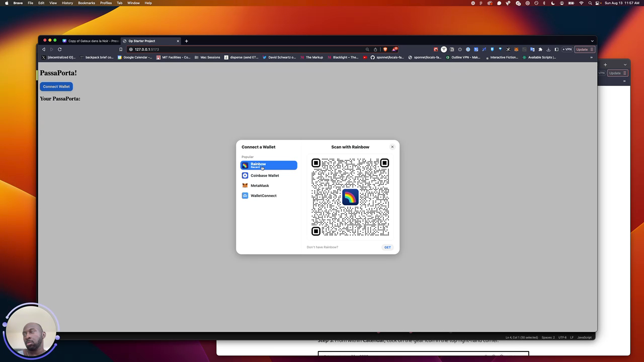The width and height of the screenshot is (644, 362).
Task: Open Mac Sessions bookmark folder
Action: point(207,57)
